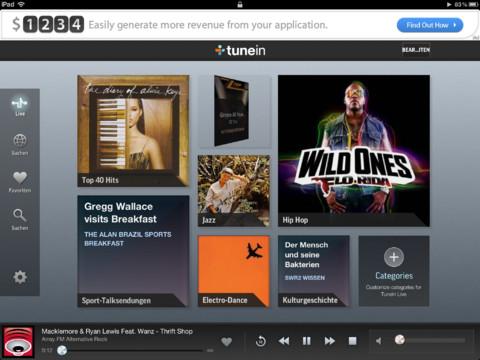Skip backward with rewind button
The height and width of the screenshot is (360, 480).
pos(284,341)
